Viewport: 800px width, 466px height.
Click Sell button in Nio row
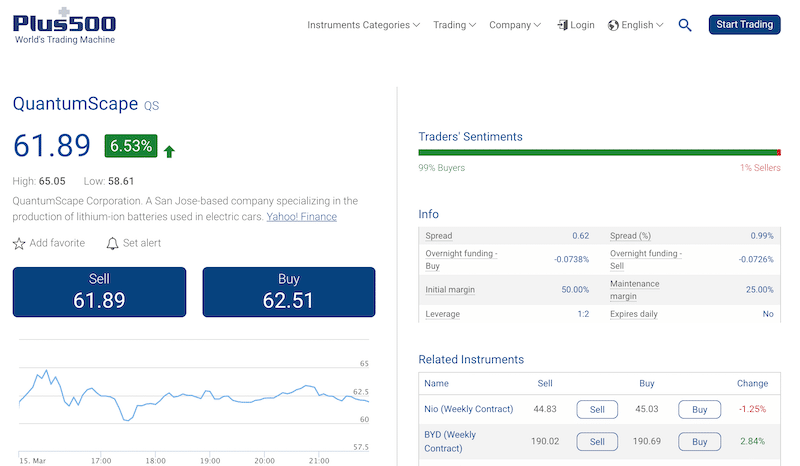pyautogui.click(x=597, y=409)
